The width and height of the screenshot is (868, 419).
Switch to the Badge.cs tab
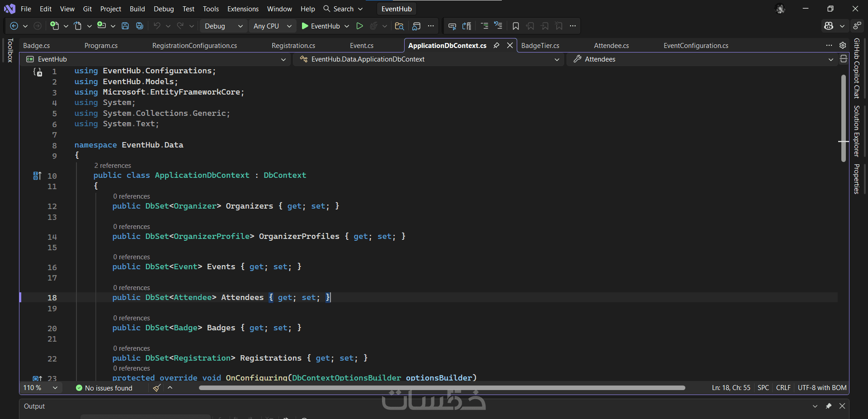(37, 45)
